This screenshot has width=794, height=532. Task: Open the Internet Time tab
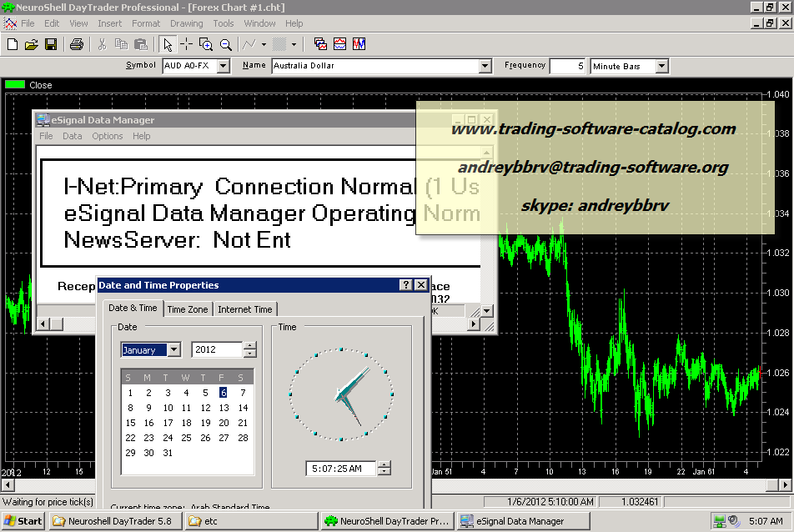[245, 309]
